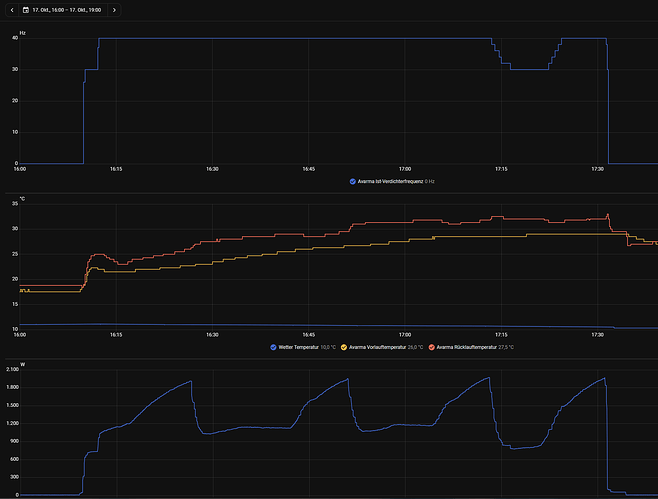Click the '16:15' tick below the temperature chart
Screen dimensions: 658x499
click(116, 335)
